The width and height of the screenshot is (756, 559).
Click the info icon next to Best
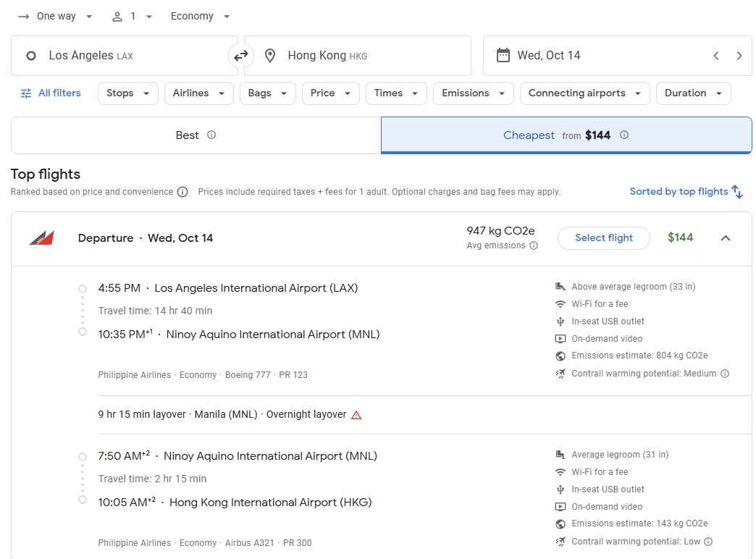pos(211,135)
